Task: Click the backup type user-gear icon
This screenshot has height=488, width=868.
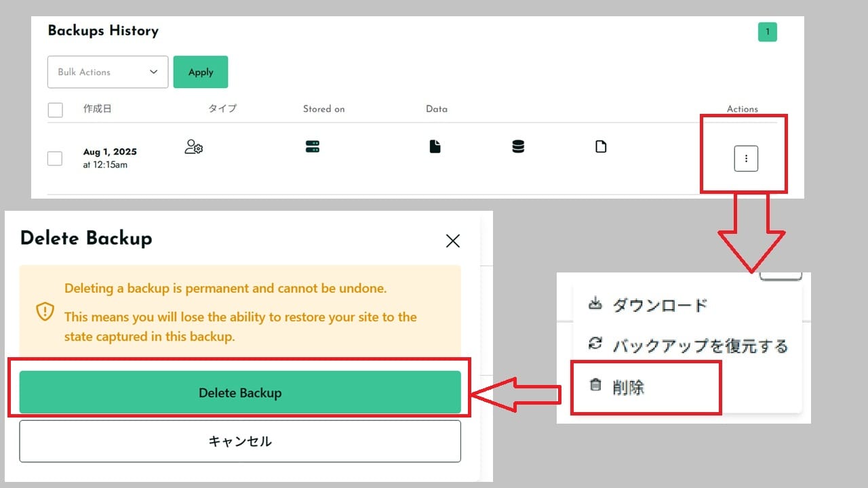Action: 193,147
